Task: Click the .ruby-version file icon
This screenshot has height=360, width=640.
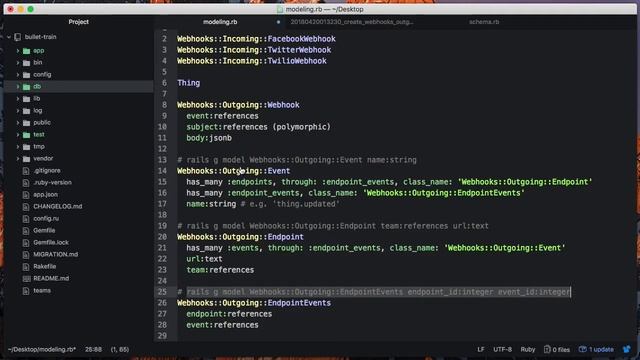Action: click(x=26, y=183)
